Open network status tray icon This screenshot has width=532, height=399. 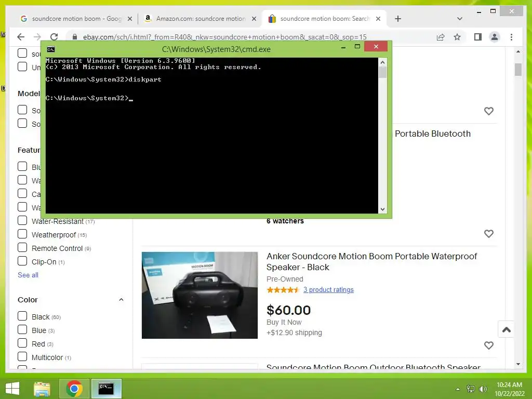tap(471, 389)
